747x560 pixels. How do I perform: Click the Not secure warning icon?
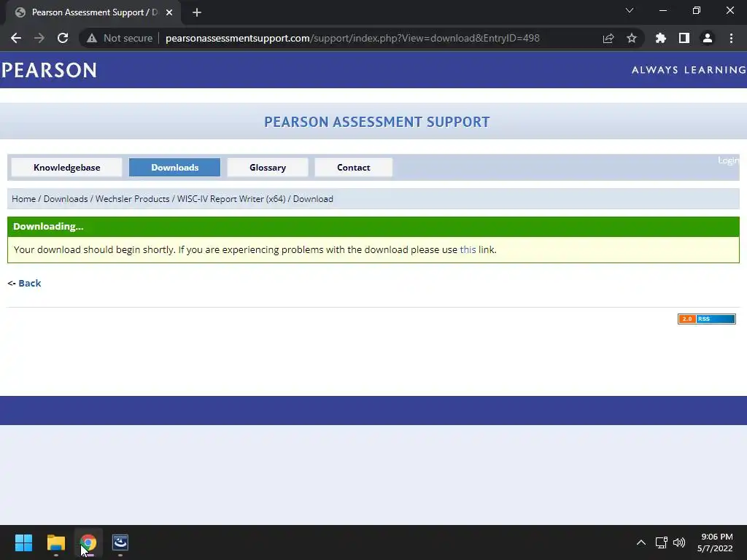tap(92, 38)
